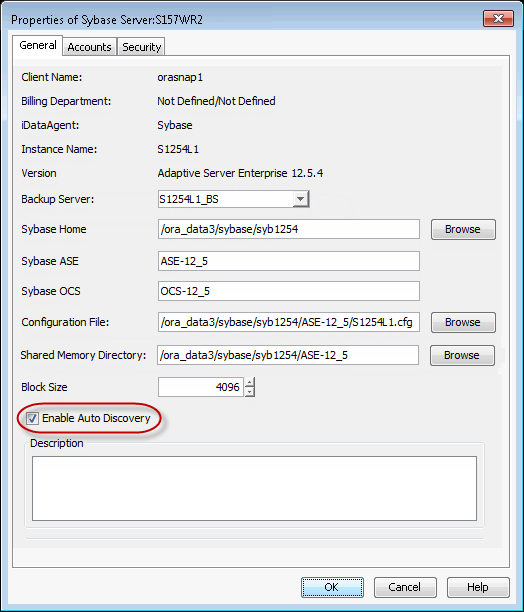Open the Accounts tab
Viewport: 524px width, 612px height.
89,47
